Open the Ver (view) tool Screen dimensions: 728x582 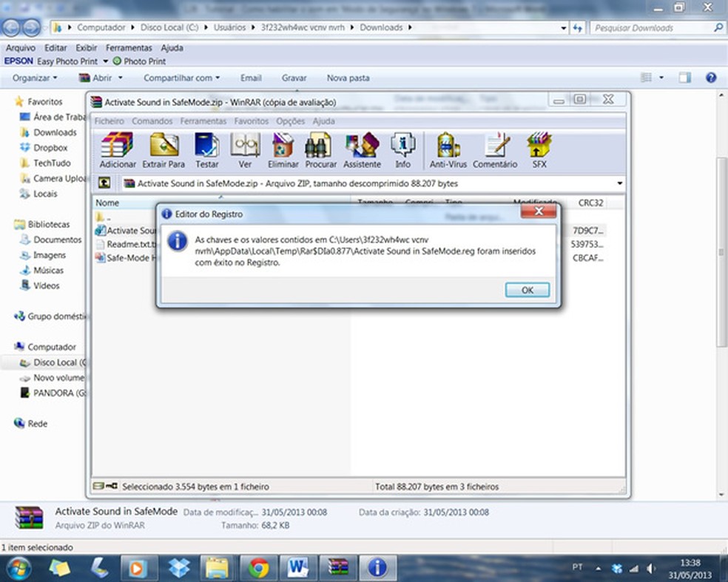(x=245, y=149)
